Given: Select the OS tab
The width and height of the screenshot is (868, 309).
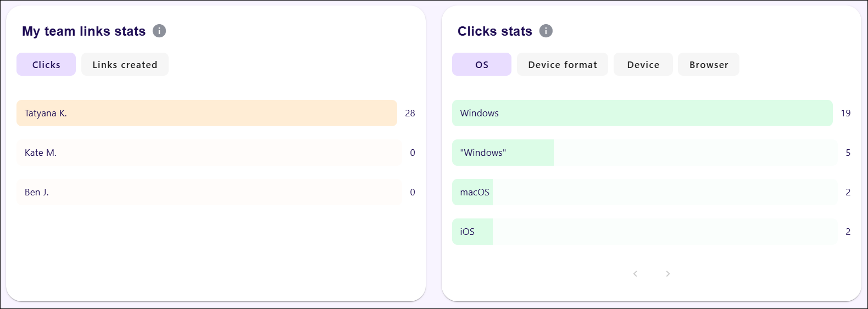Looking at the screenshot, I should [x=482, y=64].
